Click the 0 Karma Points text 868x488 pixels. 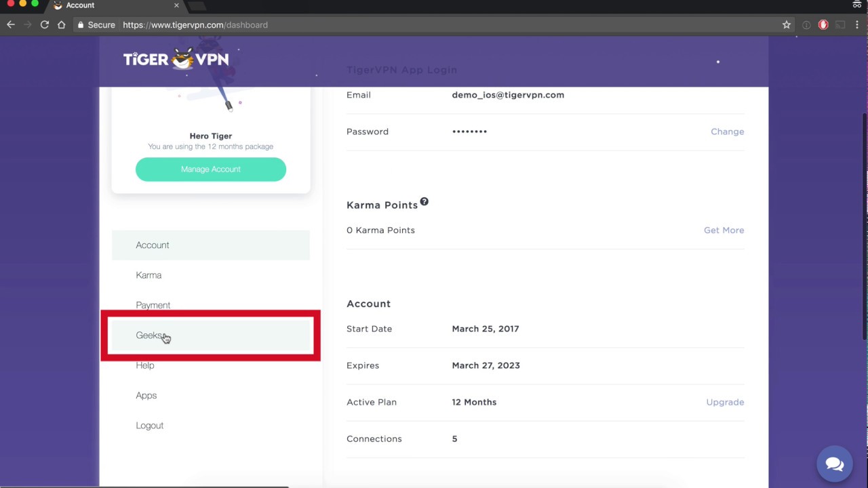380,230
